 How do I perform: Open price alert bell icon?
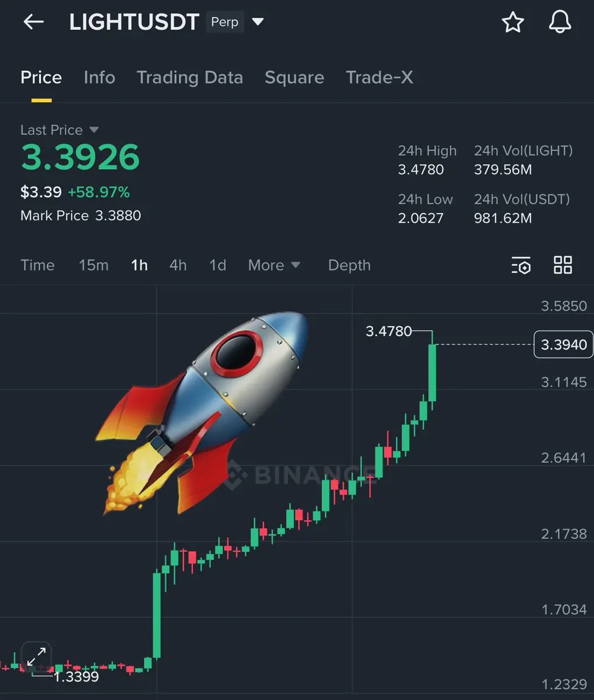(560, 22)
